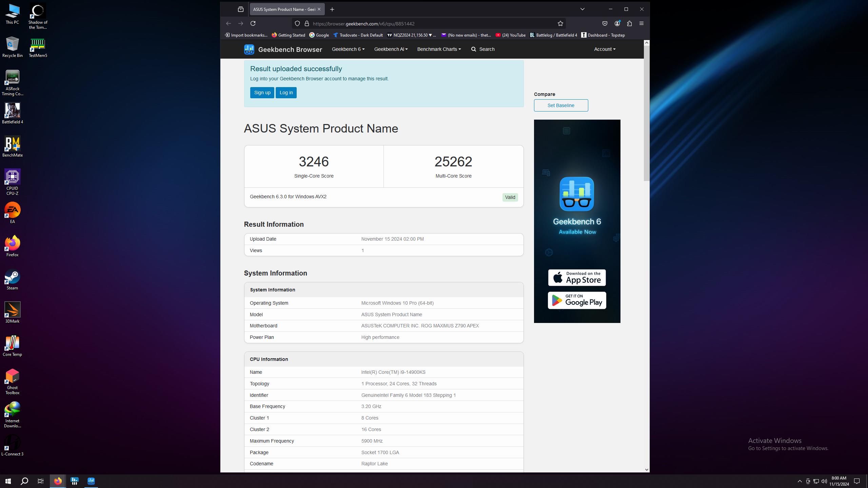Open volume control in system tray

[824, 481]
